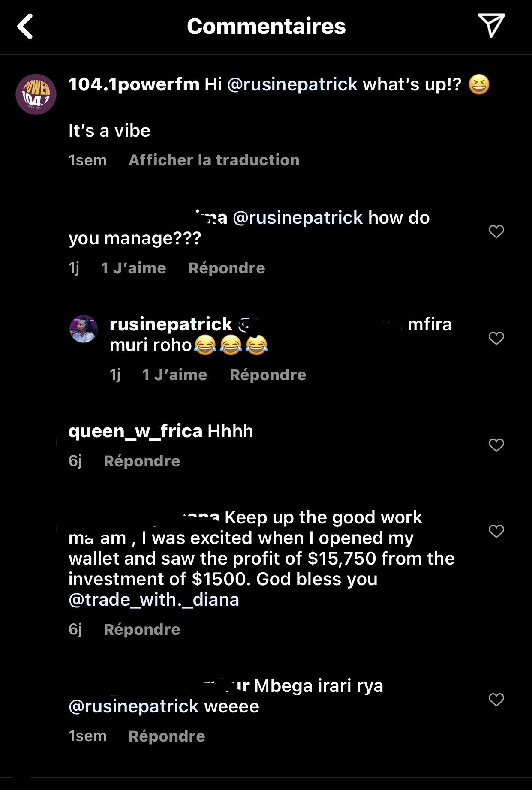Reply to the $15,750 profit comment

[142, 630]
